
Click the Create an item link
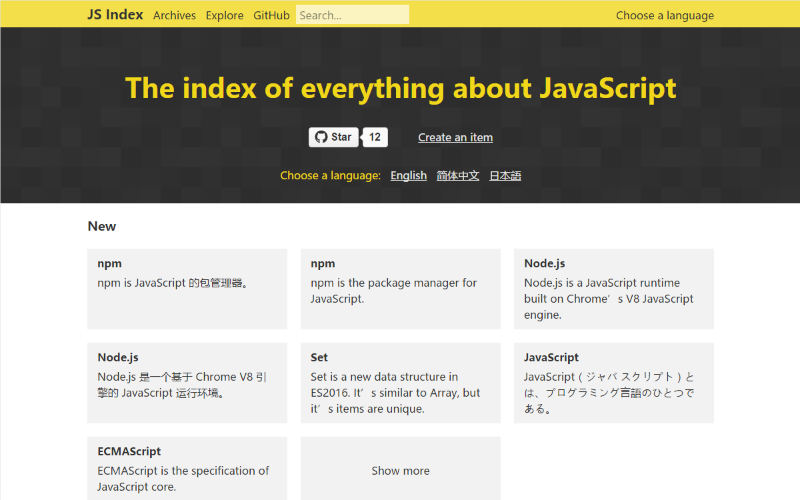pyautogui.click(x=455, y=137)
